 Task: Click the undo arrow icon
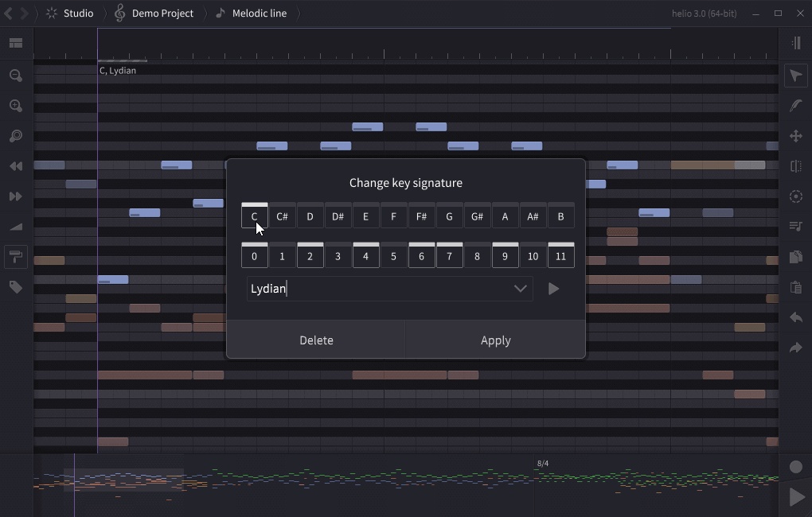coord(796,317)
